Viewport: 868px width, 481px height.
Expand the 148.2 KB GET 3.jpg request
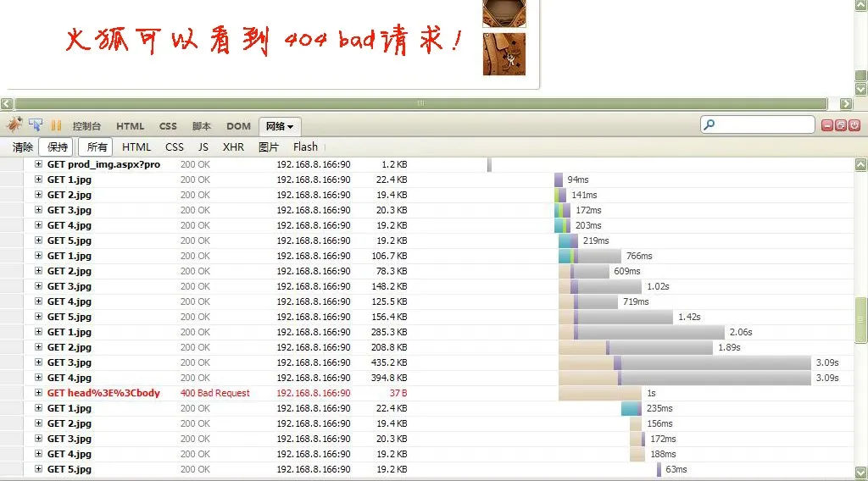[38, 286]
